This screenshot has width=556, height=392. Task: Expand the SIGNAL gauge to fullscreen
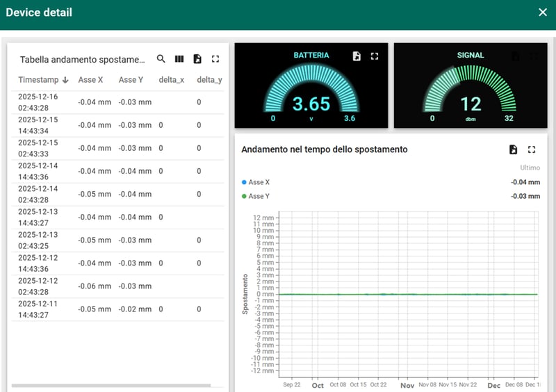coord(534,56)
